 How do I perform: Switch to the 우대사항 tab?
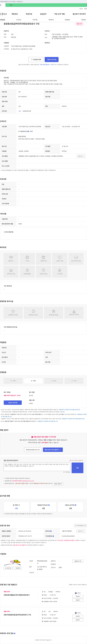coord(35,20)
